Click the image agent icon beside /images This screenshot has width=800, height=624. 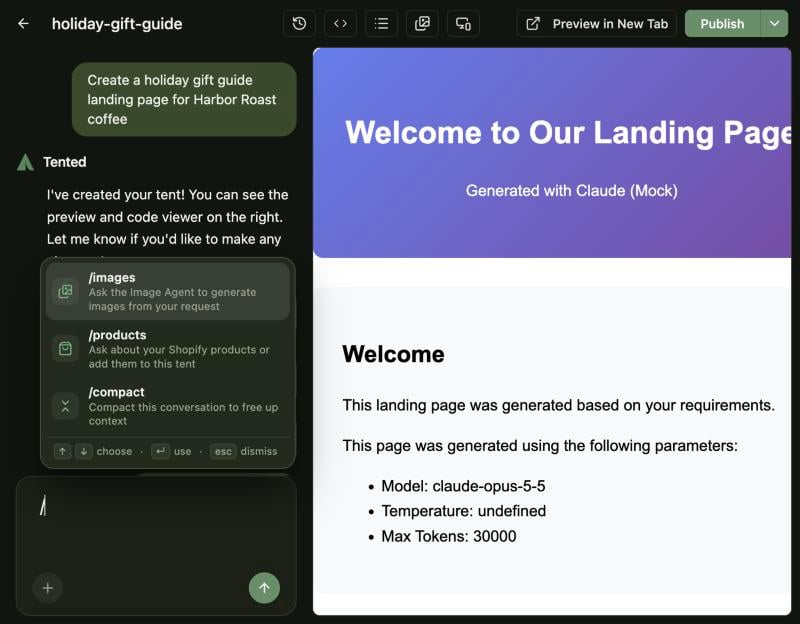pos(65,291)
